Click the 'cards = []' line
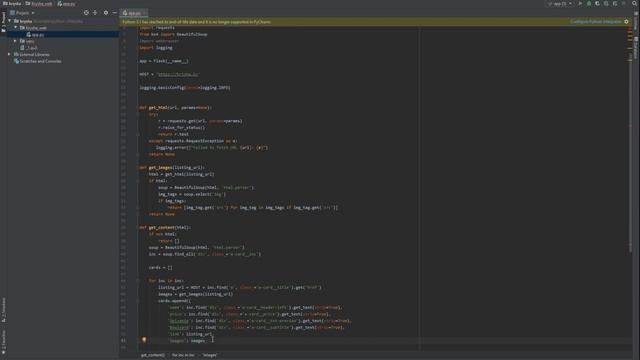This screenshot has width=640, height=360. tap(160, 267)
